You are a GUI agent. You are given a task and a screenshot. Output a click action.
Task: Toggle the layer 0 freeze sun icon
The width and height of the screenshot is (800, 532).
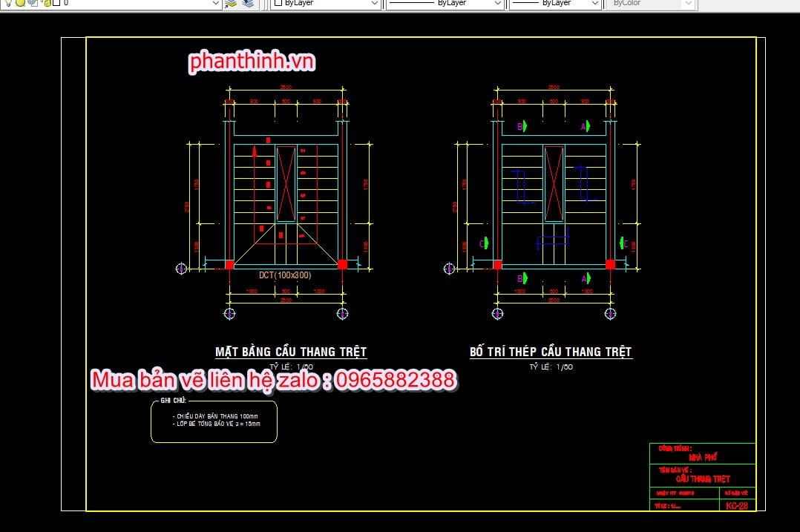(x=21, y=2)
